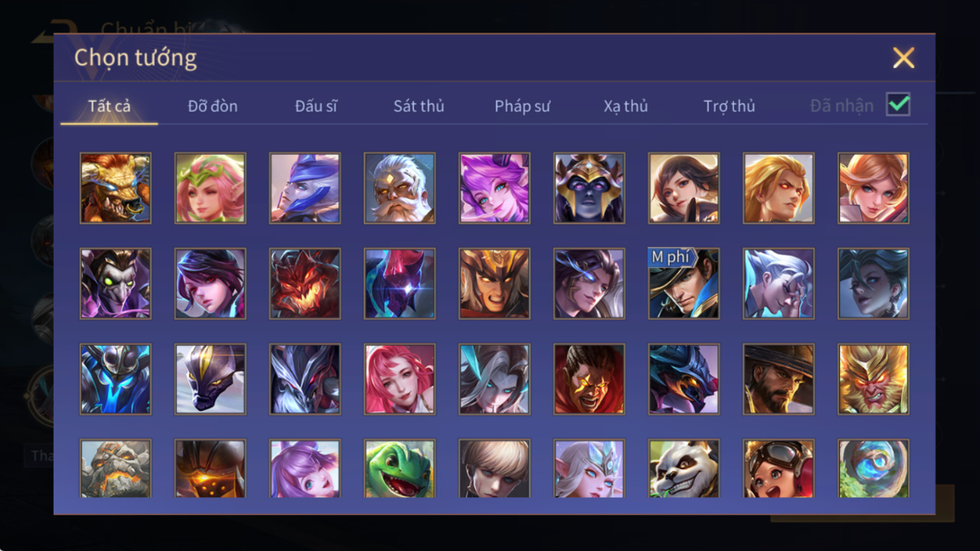980x551 pixels.
Task: Choose the golden monkey king hero
Action: click(x=873, y=379)
